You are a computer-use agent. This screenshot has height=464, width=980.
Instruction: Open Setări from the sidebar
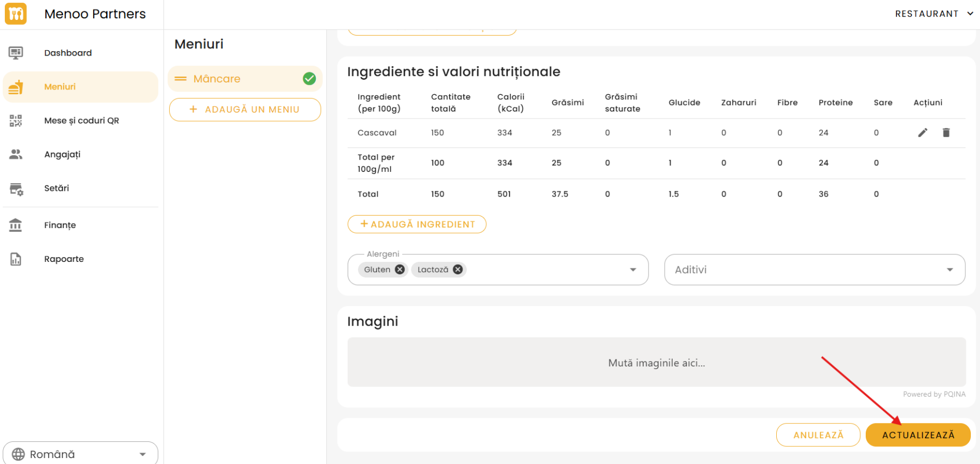click(57, 188)
